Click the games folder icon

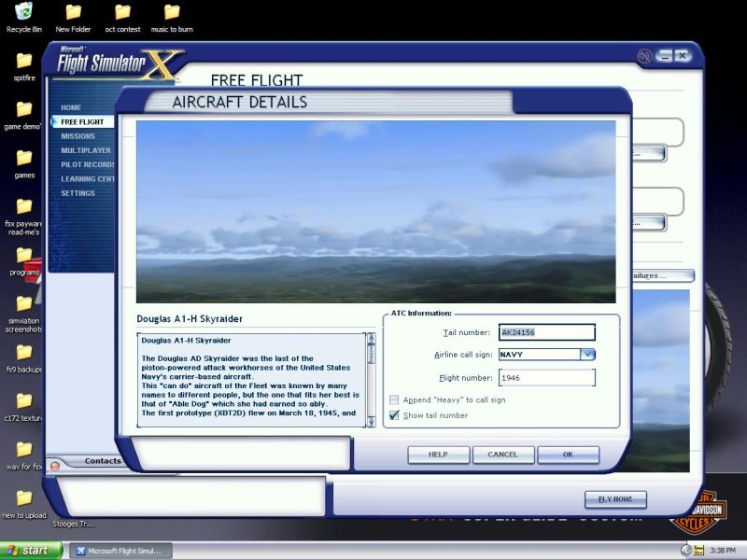click(x=23, y=158)
